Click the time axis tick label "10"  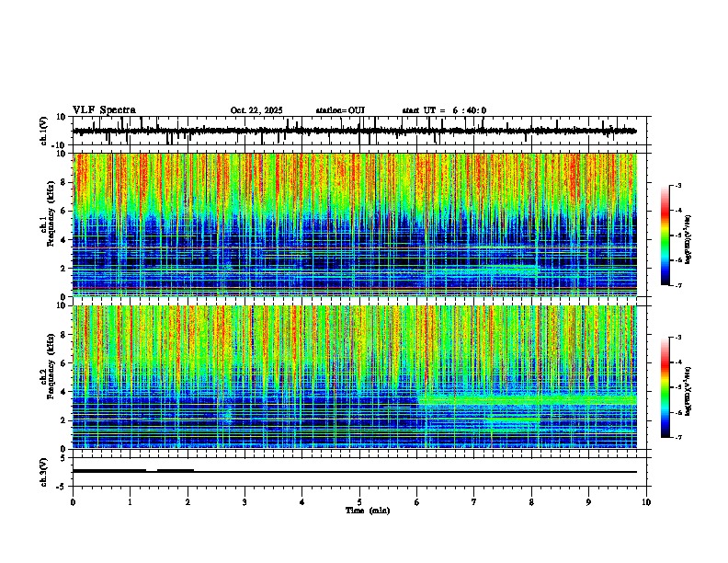646,502
